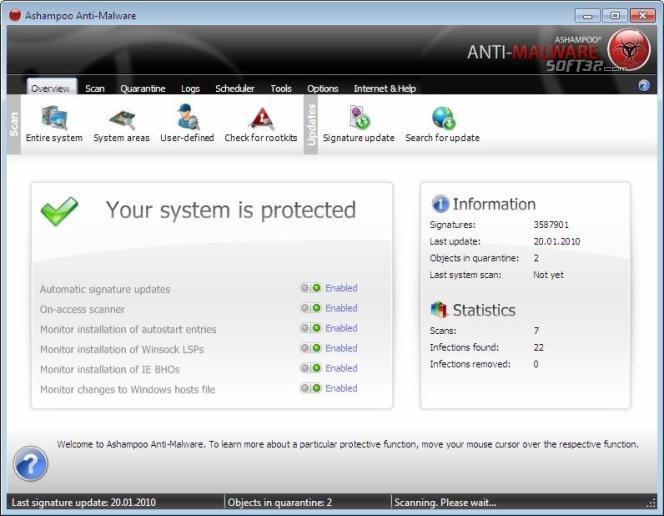664x516 pixels.
Task: Click Infections removed value 0
Action: click(536, 364)
